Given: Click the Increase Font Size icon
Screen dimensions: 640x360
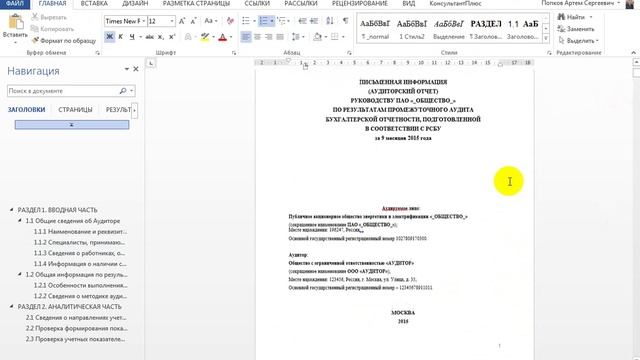Looking at the screenshot, I should pyautogui.click(x=182, y=21).
